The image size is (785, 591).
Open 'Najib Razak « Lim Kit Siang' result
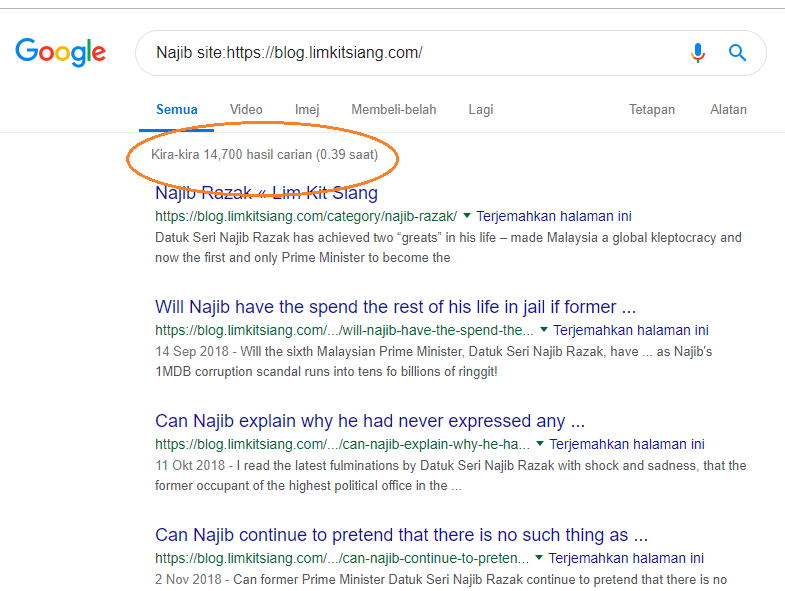(x=266, y=193)
